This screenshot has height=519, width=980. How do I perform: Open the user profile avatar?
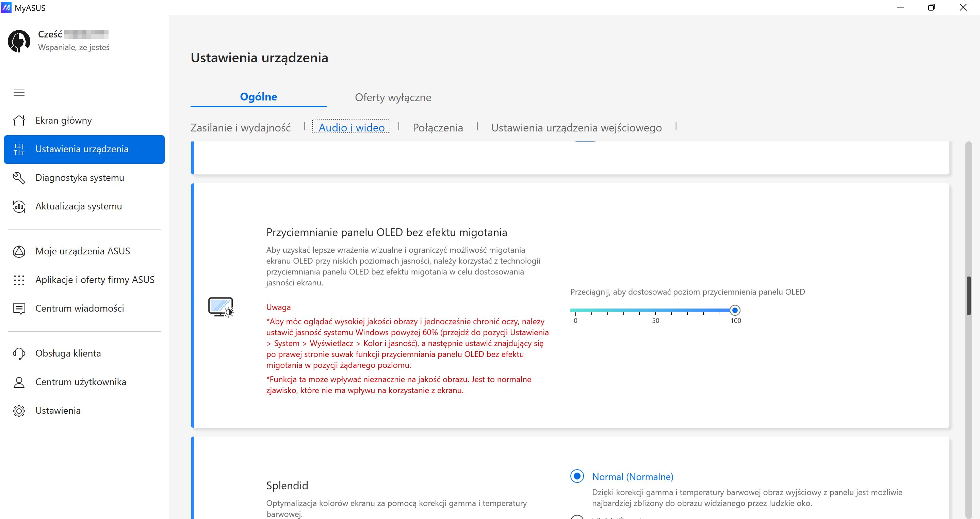(19, 41)
